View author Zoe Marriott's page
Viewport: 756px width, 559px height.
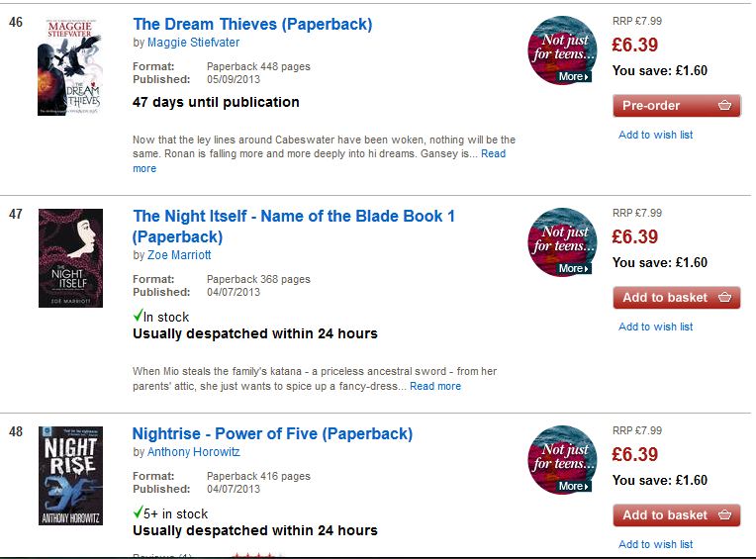click(179, 254)
